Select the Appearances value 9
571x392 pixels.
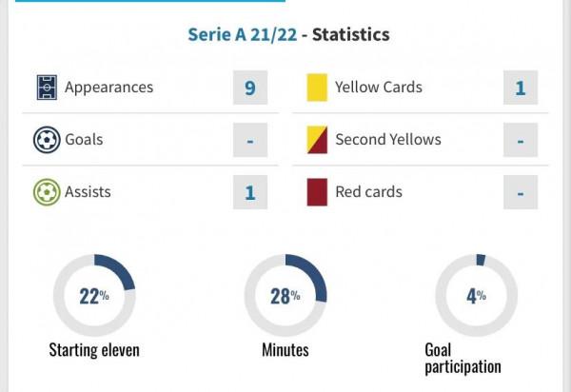point(250,88)
